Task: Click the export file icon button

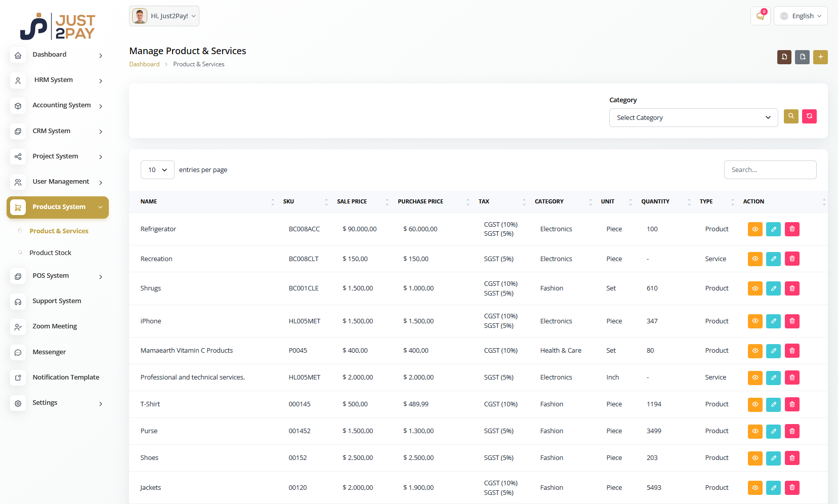Action: pyautogui.click(x=802, y=57)
